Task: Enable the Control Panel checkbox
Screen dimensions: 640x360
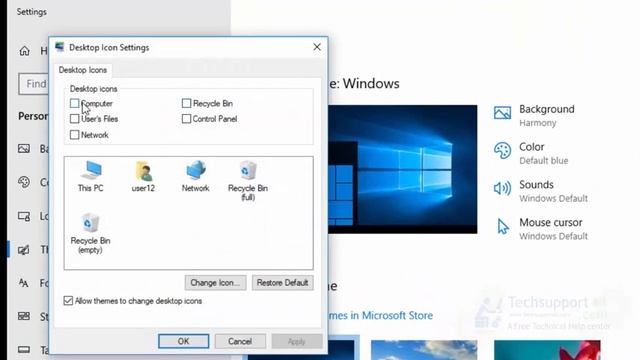Action: point(186,119)
